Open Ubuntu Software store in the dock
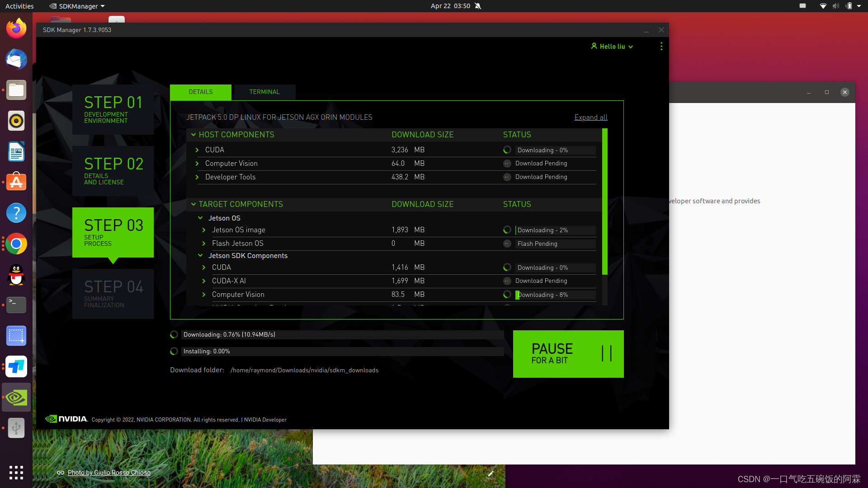The width and height of the screenshot is (868, 488). click(16, 182)
